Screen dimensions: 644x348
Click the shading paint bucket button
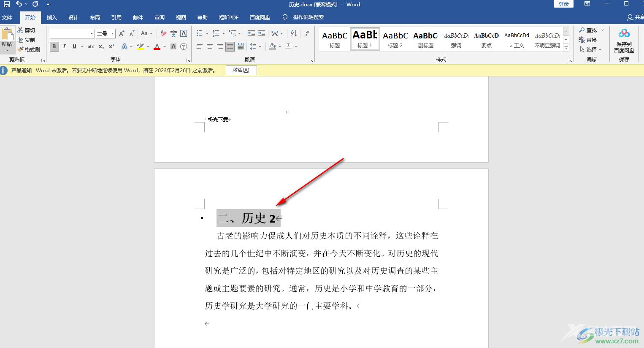point(272,46)
